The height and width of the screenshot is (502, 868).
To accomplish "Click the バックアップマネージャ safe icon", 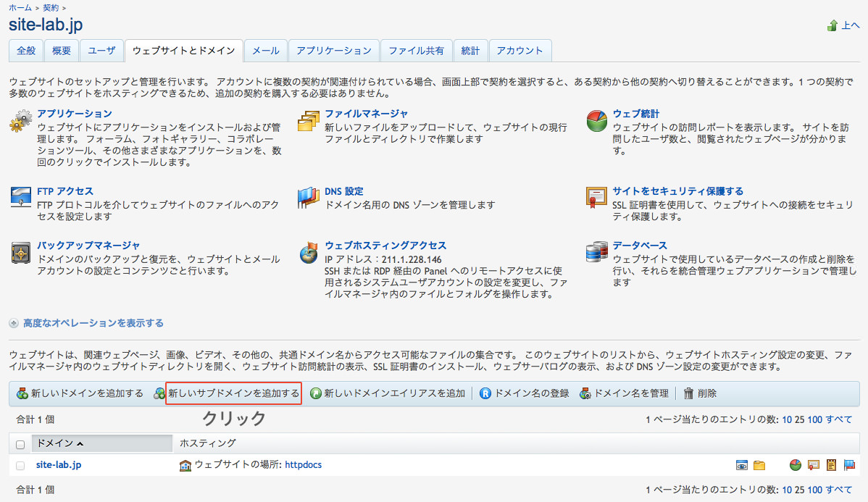I will click(x=20, y=254).
